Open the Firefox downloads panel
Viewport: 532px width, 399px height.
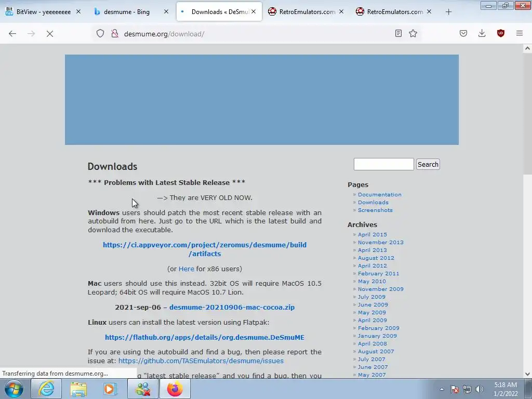pos(482,33)
